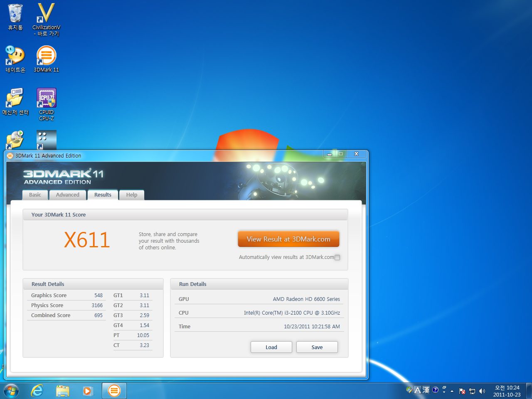Open the Recycle Bin desktop icon
This screenshot has height=399, width=532.
(15, 17)
